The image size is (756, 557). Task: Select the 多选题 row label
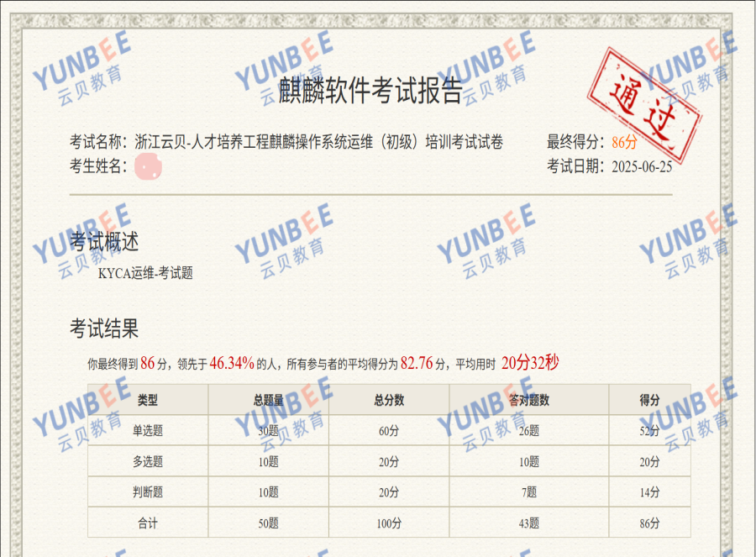tap(148, 461)
